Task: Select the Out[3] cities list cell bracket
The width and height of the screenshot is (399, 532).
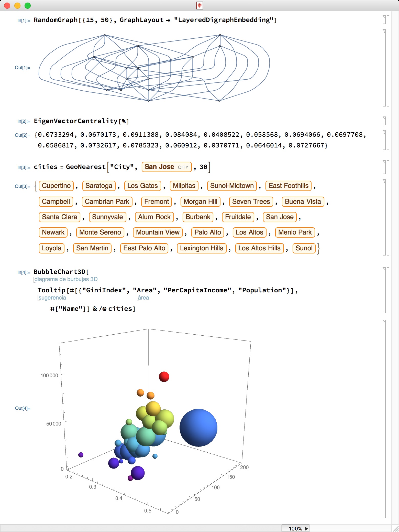Action: tap(384, 217)
